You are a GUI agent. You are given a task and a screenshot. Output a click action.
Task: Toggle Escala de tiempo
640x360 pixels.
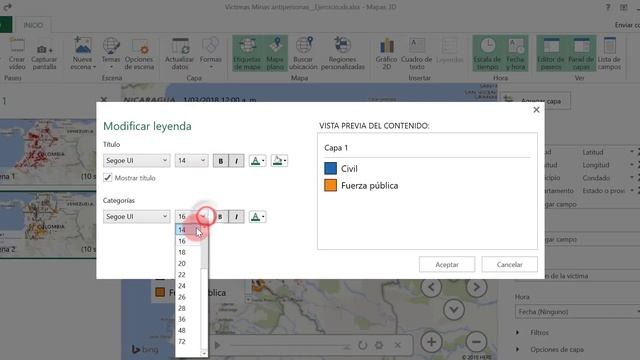pyautogui.click(x=487, y=54)
